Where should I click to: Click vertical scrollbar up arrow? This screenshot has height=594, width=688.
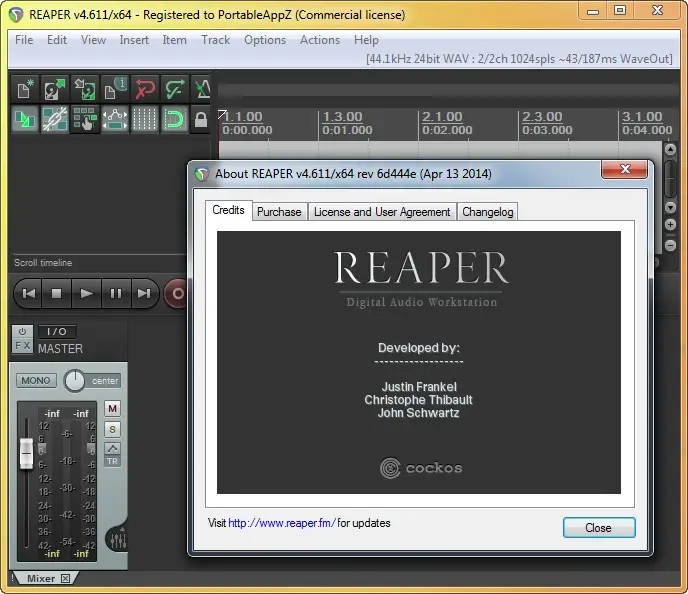point(670,150)
